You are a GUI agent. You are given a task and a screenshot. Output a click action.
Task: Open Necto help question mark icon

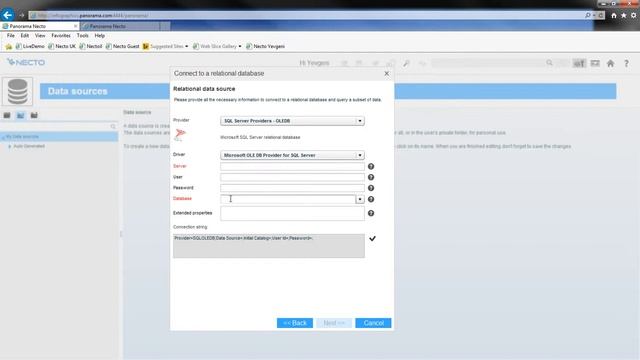pyautogui.click(x=626, y=63)
